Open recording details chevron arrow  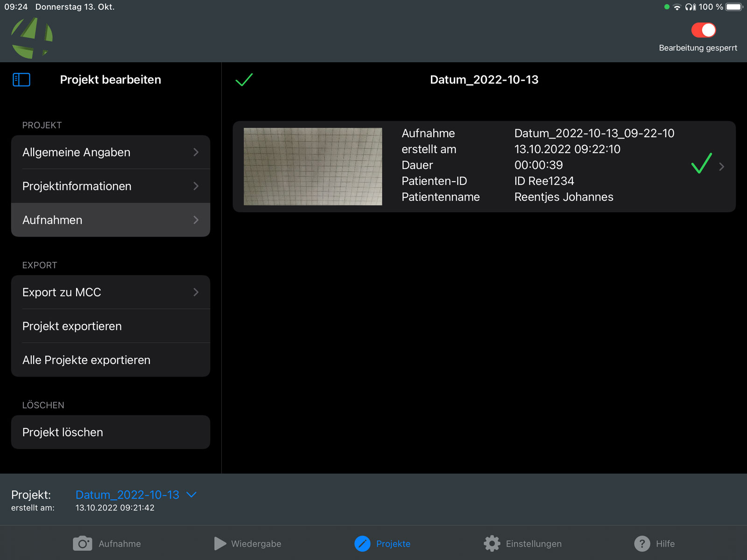point(722,167)
